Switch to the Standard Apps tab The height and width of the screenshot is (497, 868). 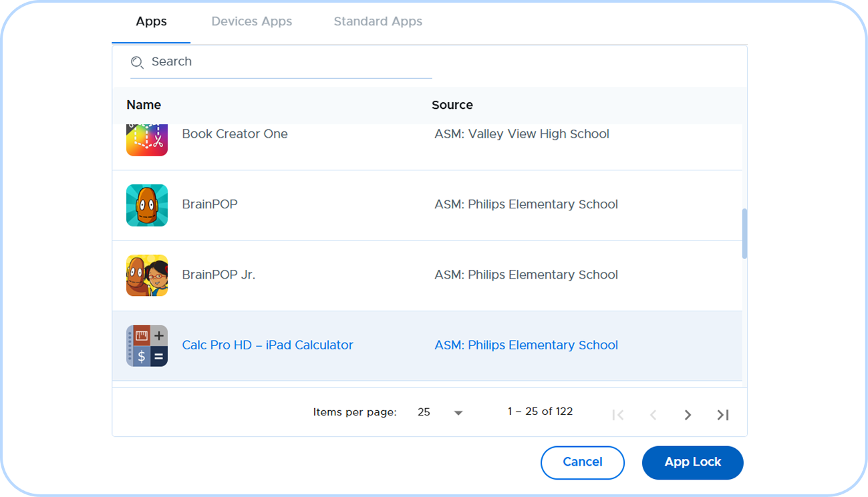pyautogui.click(x=378, y=21)
